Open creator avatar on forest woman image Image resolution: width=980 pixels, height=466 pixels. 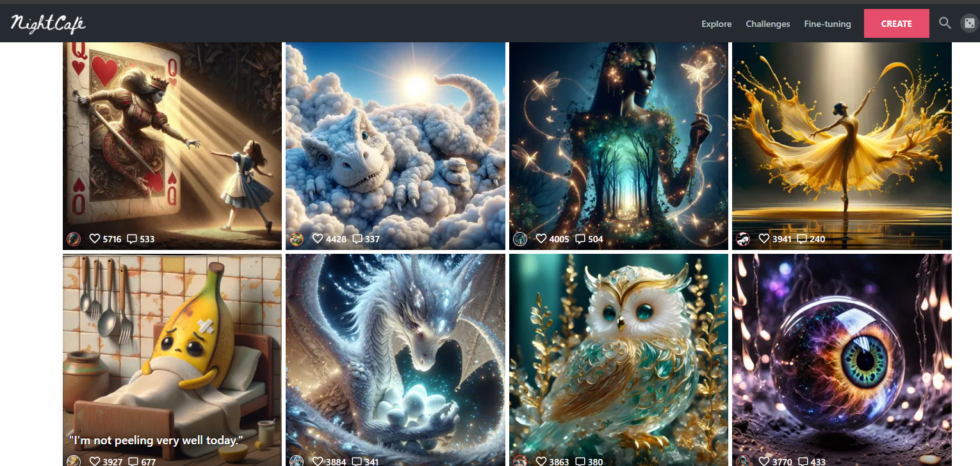click(x=520, y=238)
